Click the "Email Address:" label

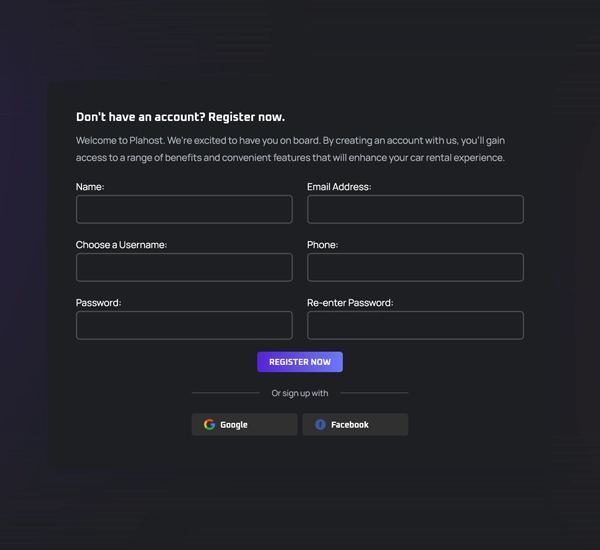coord(339,187)
